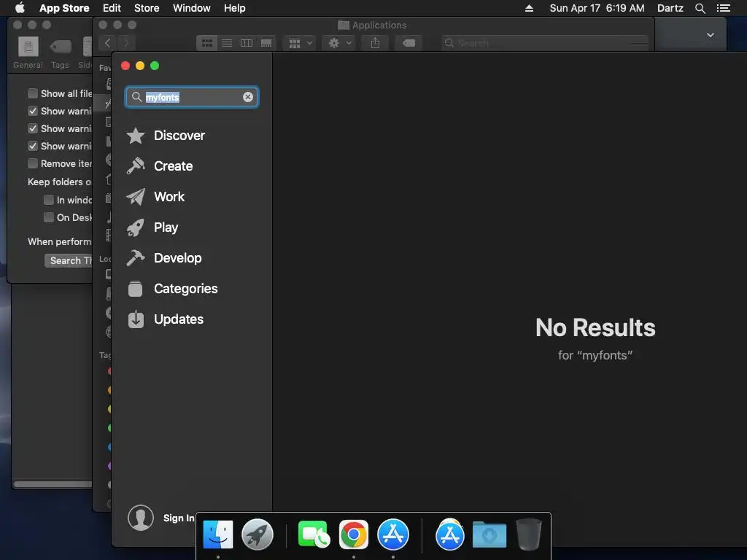747x560 pixels.
Task: Click the Sign In link
Action: point(179,518)
